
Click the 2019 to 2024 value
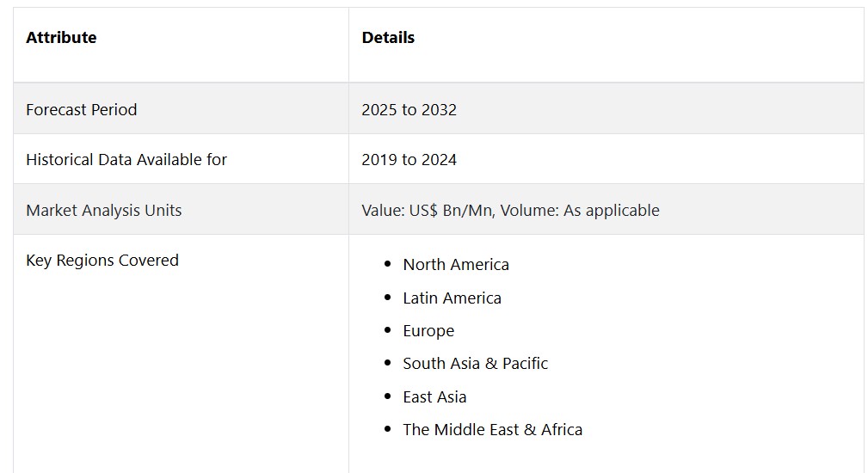pyautogui.click(x=409, y=159)
